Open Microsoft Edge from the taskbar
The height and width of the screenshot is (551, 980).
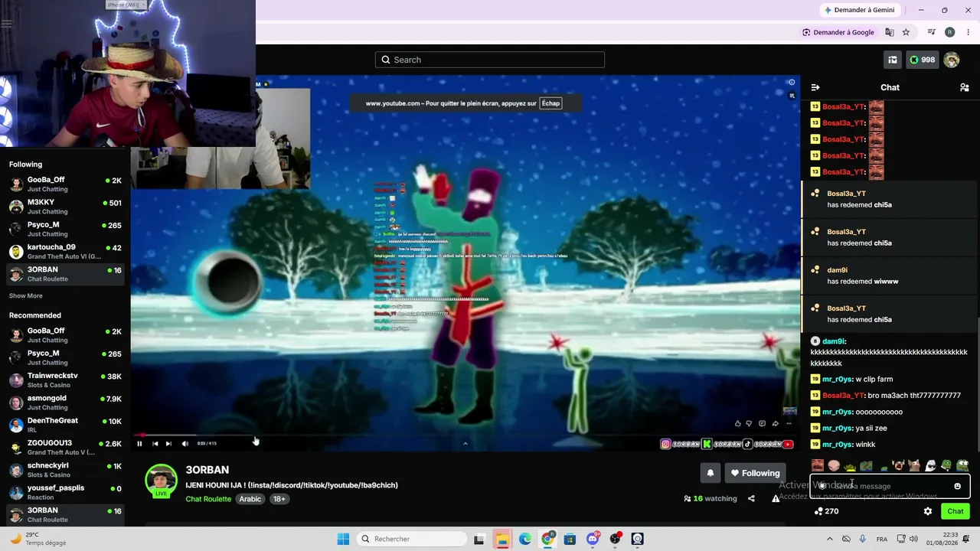click(x=525, y=539)
